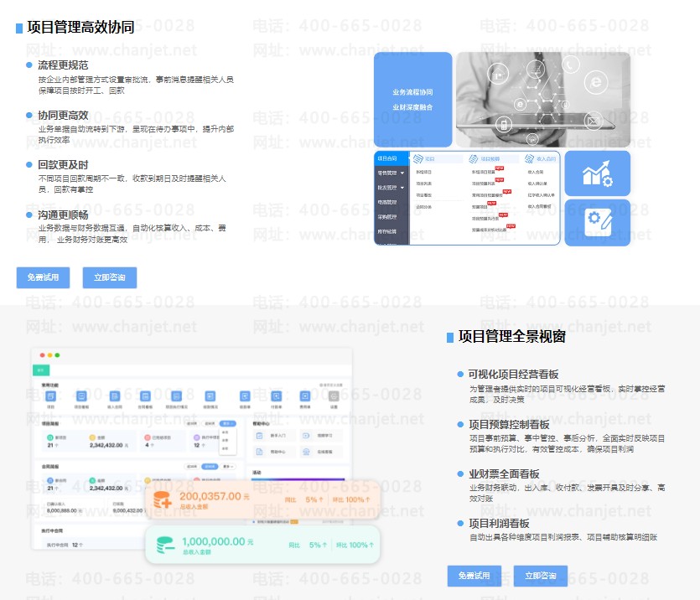Click the section title 项目管理高效协同
This screenshot has height=600, width=700.
pos(80,27)
